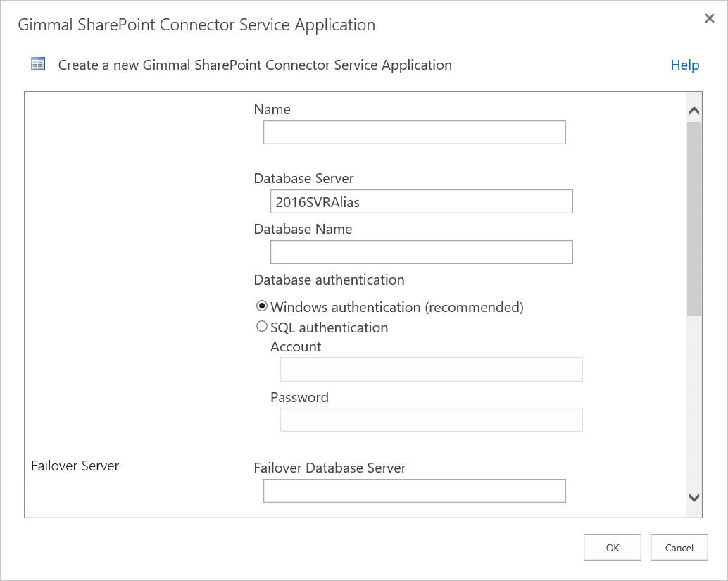This screenshot has width=728, height=581.
Task: Click the Failover Database Server field
Action: tap(414, 491)
